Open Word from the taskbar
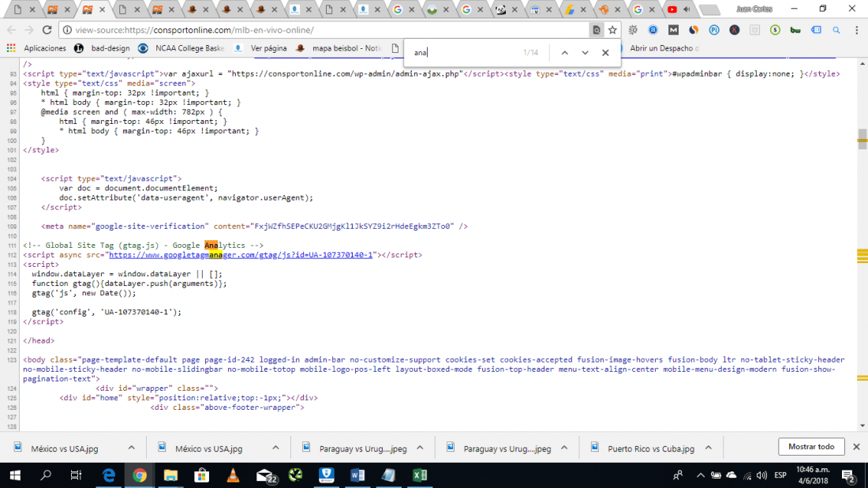868x488 pixels. coord(357,475)
